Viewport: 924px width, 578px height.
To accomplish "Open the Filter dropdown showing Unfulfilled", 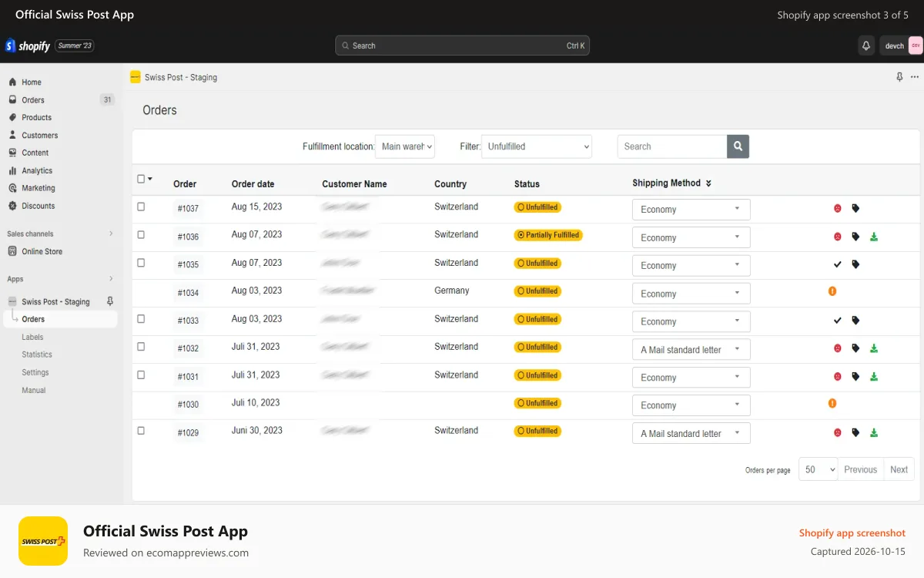I will (x=537, y=146).
